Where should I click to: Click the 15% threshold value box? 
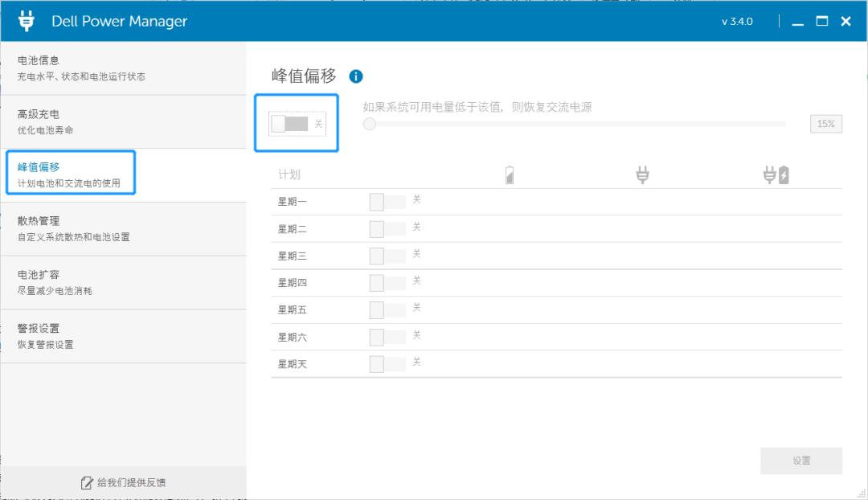coord(825,124)
